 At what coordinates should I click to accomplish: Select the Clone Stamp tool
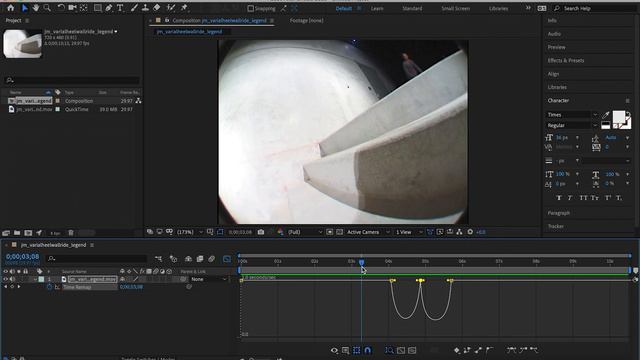[x=145, y=8]
